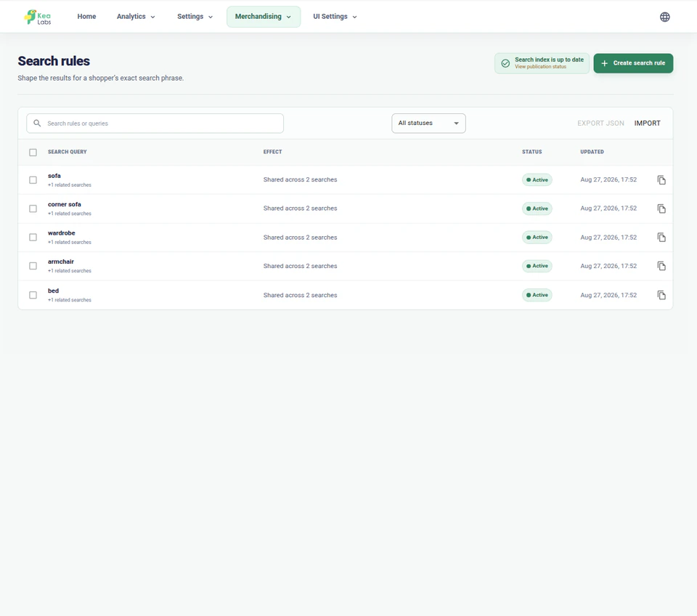Click the index up-to-date checkmark icon
The image size is (697, 616).
coord(505,63)
